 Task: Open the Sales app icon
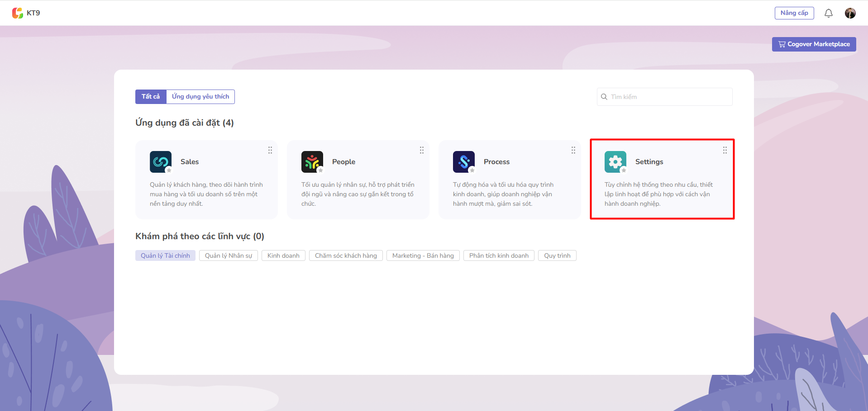(160, 161)
